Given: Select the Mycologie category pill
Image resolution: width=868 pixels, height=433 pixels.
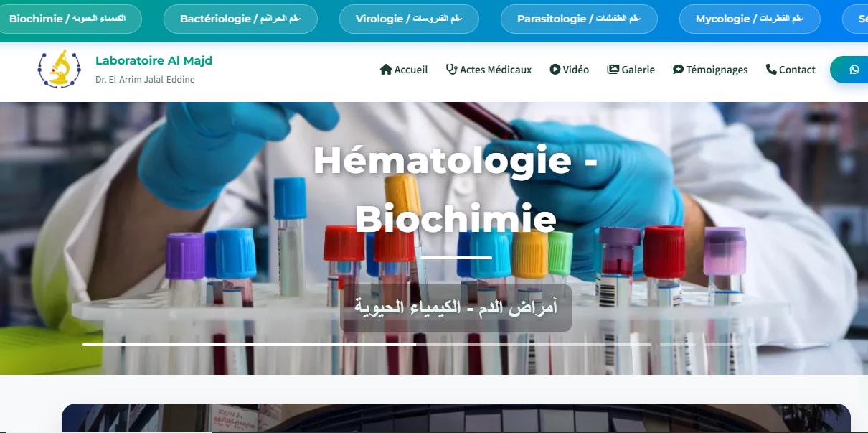Looking at the screenshot, I should click(x=750, y=19).
